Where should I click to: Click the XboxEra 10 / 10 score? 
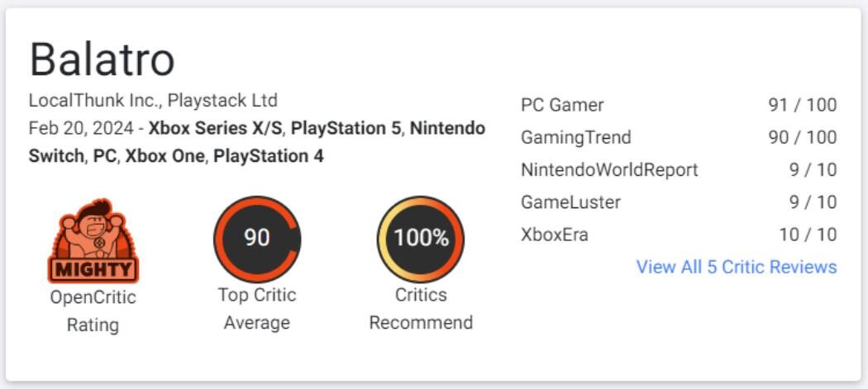pyautogui.click(x=808, y=235)
